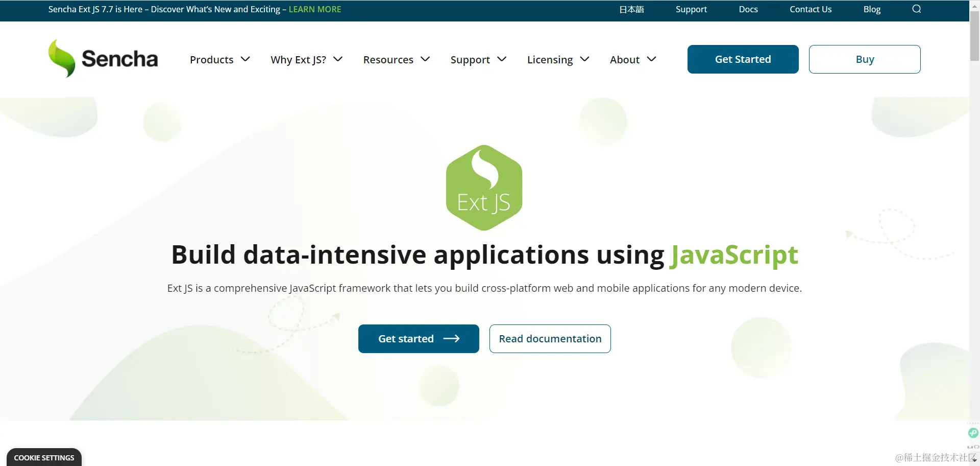Click the Buy button
This screenshot has height=466, width=980.
(x=865, y=59)
